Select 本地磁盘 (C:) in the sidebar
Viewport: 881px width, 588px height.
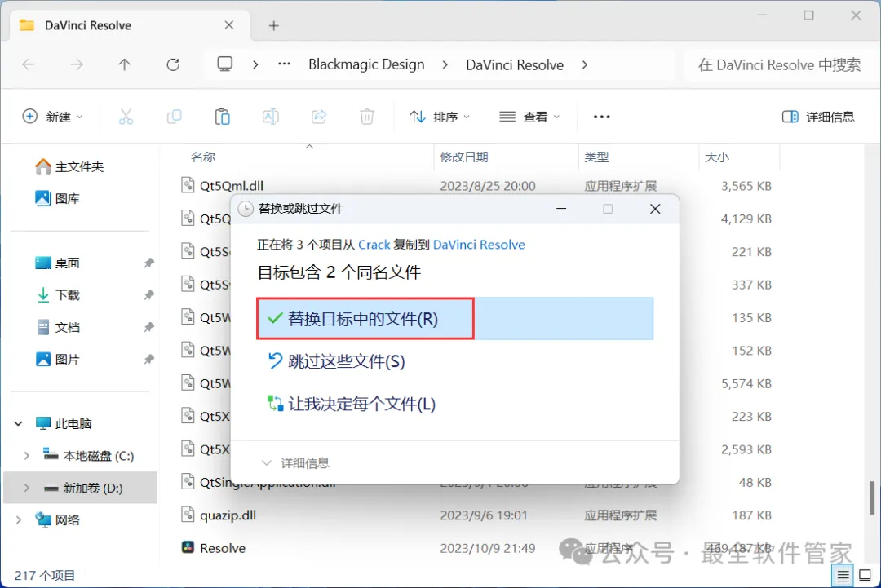coord(89,456)
